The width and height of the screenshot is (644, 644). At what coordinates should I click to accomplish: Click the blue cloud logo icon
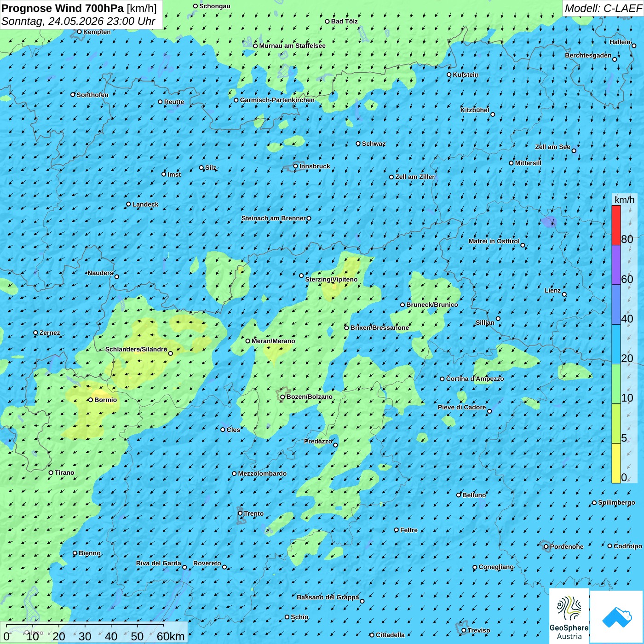pos(617,617)
